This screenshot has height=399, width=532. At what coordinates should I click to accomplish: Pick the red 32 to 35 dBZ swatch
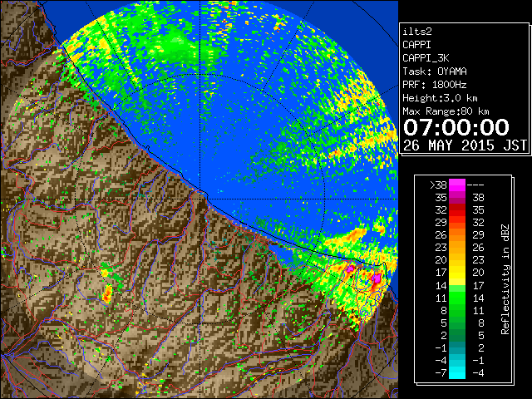(457, 210)
